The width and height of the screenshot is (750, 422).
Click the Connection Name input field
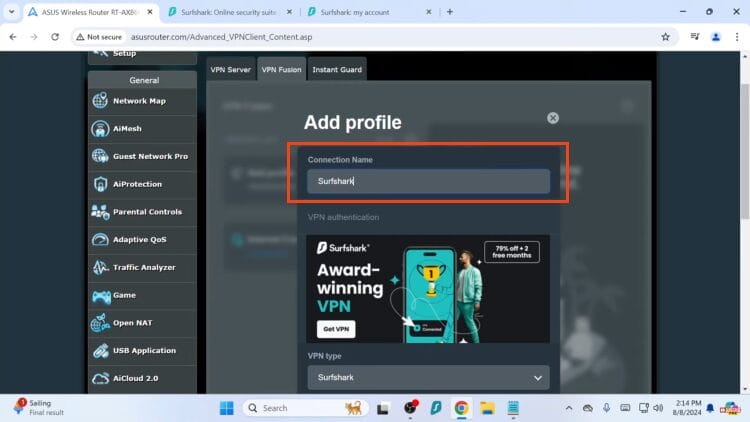429,181
